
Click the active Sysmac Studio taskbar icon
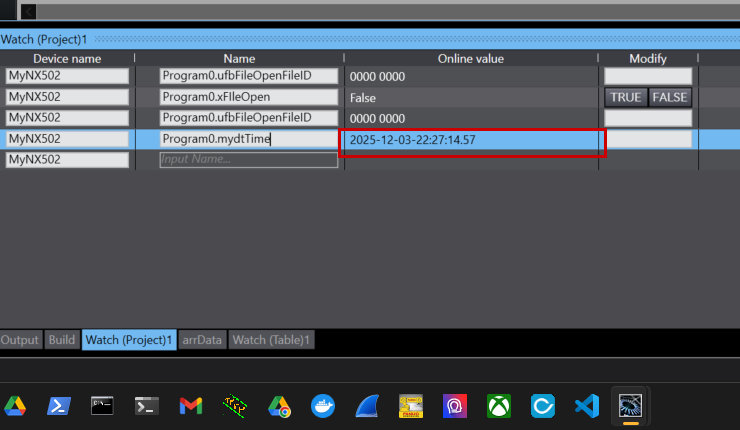tap(631, 406)
